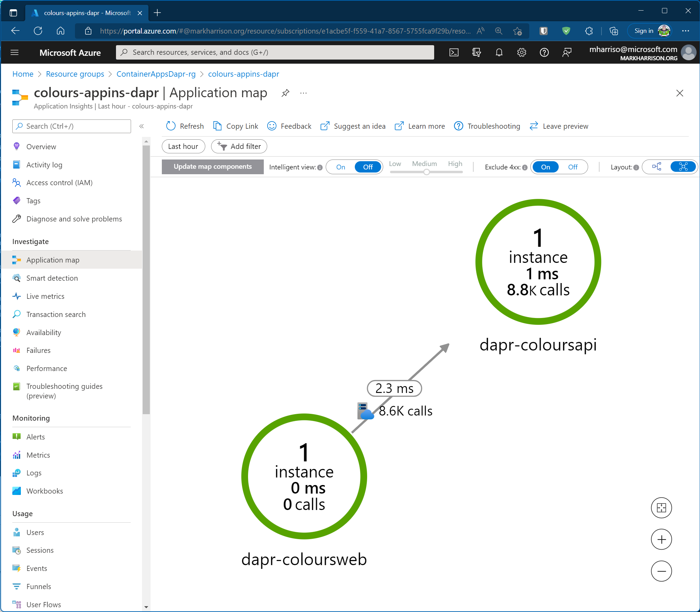Select hierarchical layout icon

(657, 167)
